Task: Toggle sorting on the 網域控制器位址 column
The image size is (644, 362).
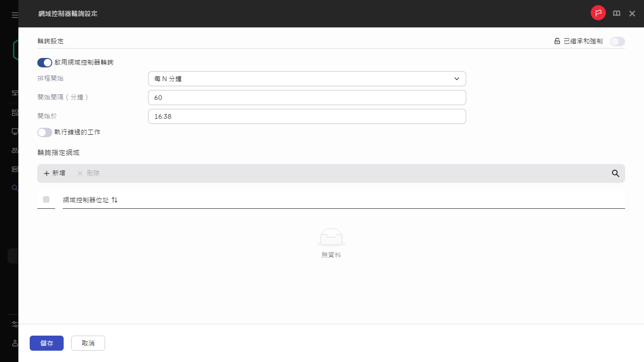Action: 114,200
